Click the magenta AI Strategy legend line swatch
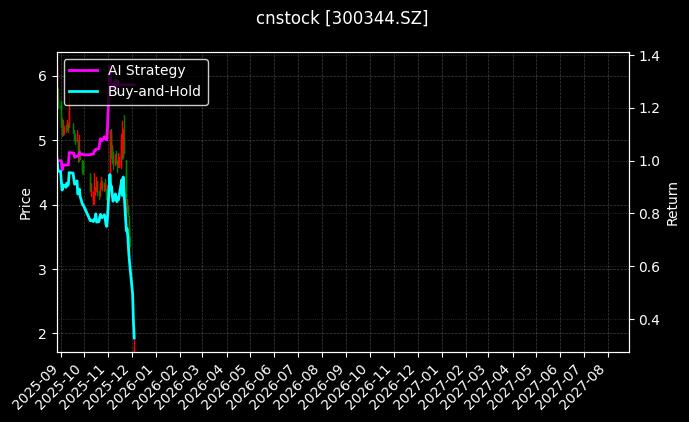The width and height of the screenshot is (689, 422). tap(84, 70)
